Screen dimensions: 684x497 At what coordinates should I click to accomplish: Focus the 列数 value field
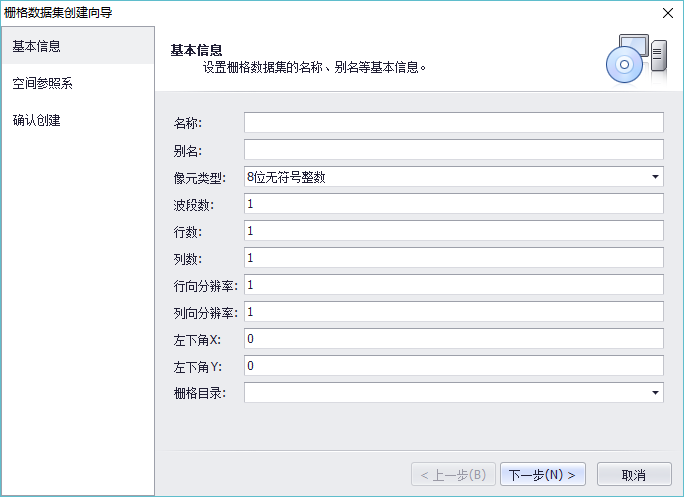point(453,258)
